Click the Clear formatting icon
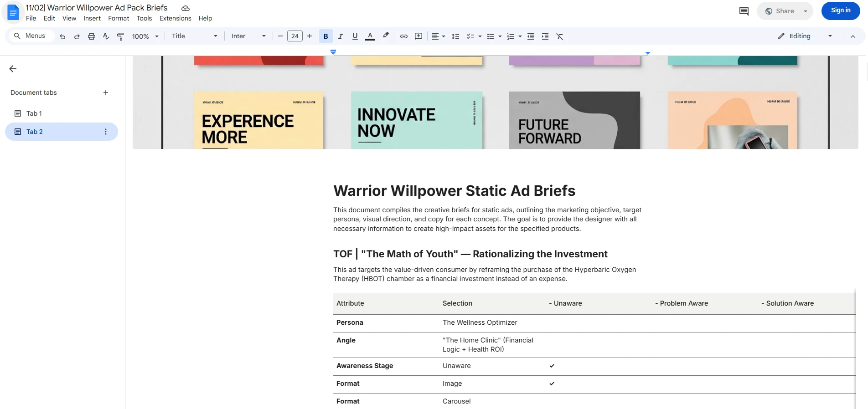 (560, 36)
